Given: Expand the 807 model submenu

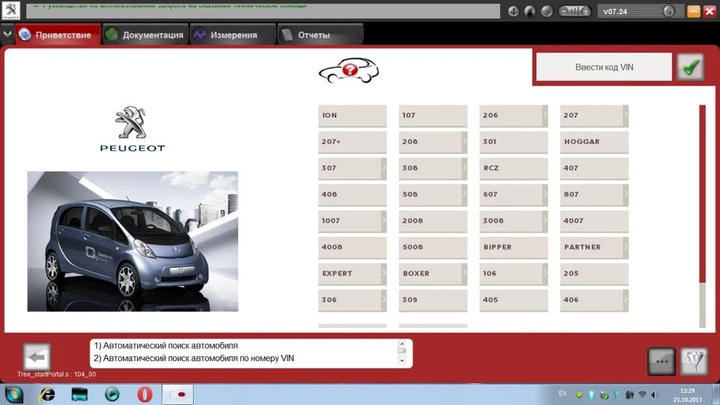Looking at the screenshot, I should pyautogui.click(x=625, y=195).
